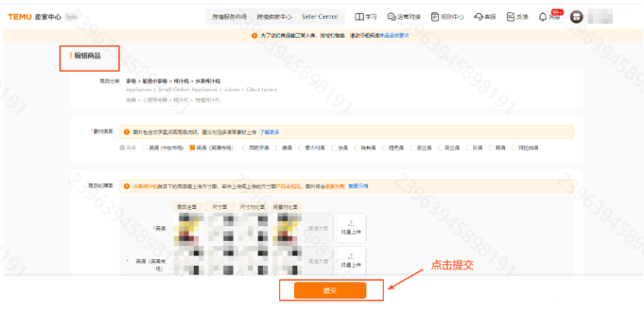Image resolution: width=644 pixels, height=316 pixels.
Task: Select the 意大利语 checkbox
Action: click(x=301, y=148)
